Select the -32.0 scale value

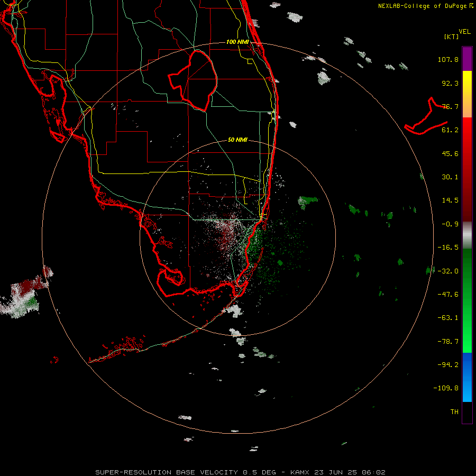(448, 271)
